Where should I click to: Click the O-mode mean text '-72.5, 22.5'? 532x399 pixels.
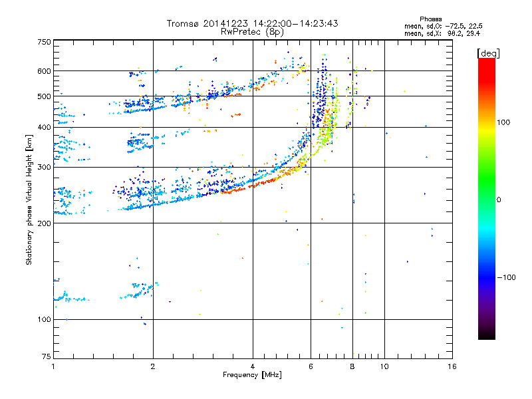point(464,26)
